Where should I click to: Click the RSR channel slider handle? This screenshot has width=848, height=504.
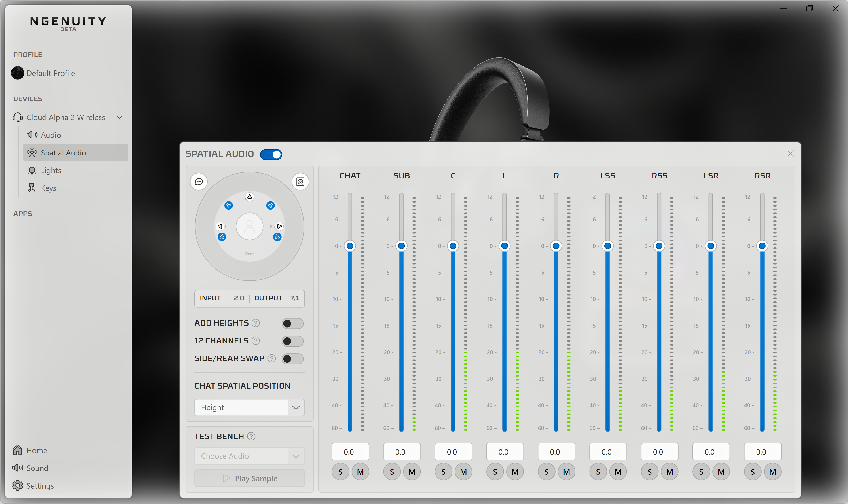click(x=762, y=246)
